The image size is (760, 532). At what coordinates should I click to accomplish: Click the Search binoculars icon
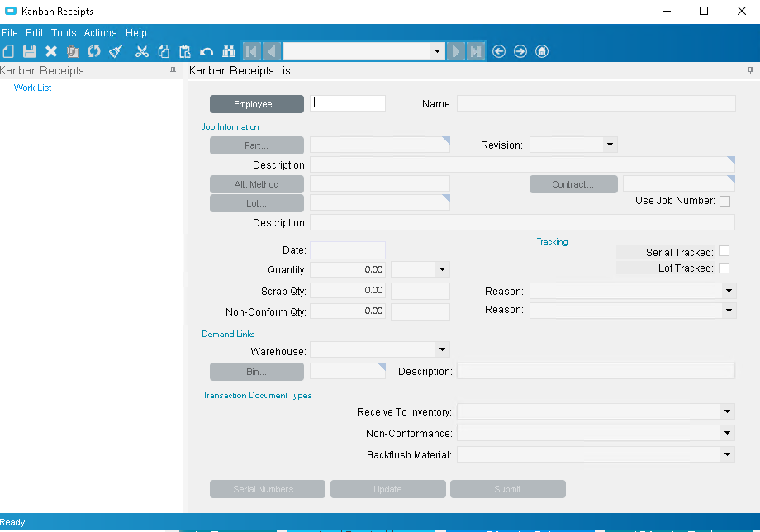(x=228, y=51)
